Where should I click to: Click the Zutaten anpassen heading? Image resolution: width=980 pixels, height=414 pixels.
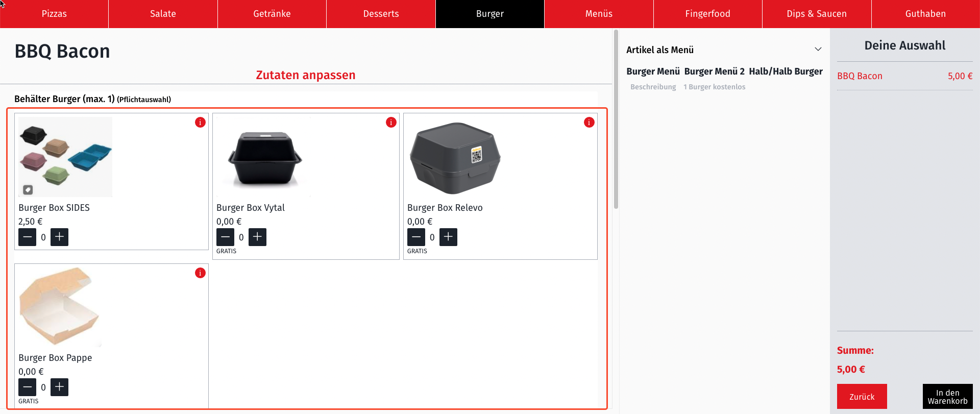305,75
